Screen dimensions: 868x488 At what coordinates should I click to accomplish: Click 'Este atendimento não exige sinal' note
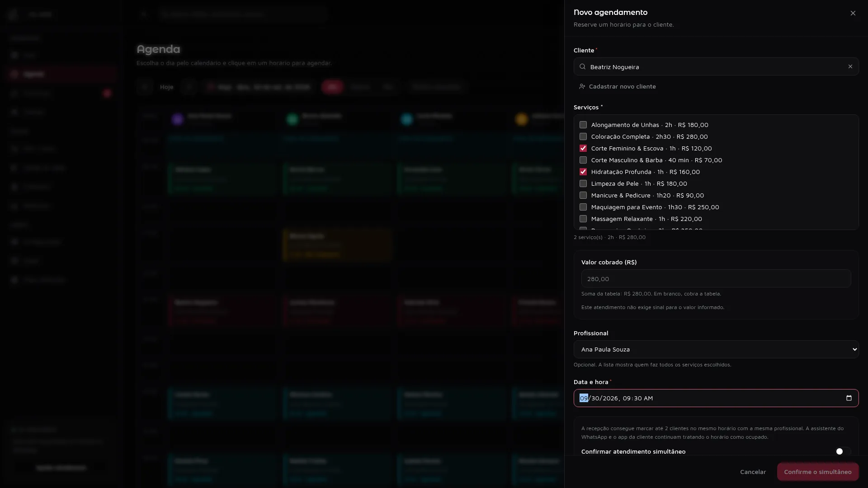pos(653,307)
